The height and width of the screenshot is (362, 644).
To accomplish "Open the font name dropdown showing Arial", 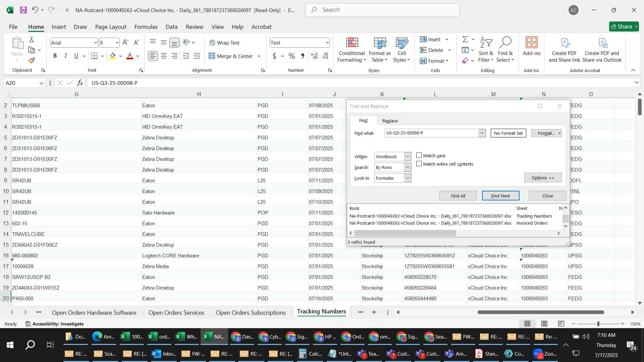I will (95, 43).
